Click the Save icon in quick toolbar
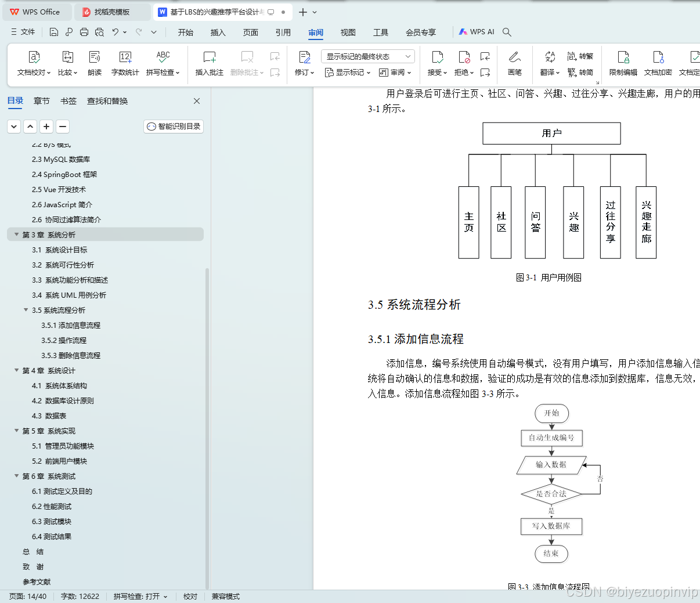700x603 pixels. click(x=54, y=32)
